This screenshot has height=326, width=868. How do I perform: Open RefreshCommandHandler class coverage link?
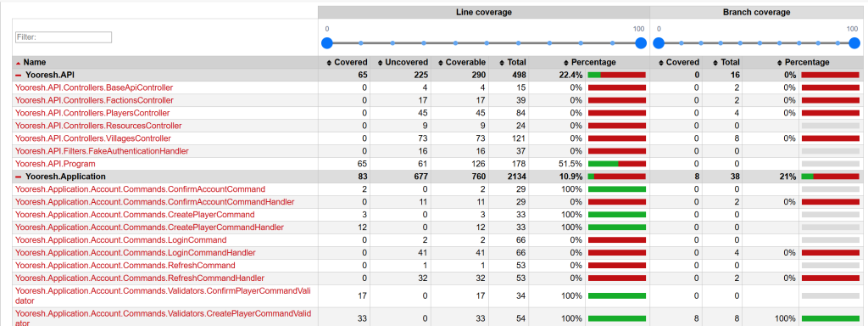pos(140,278)
